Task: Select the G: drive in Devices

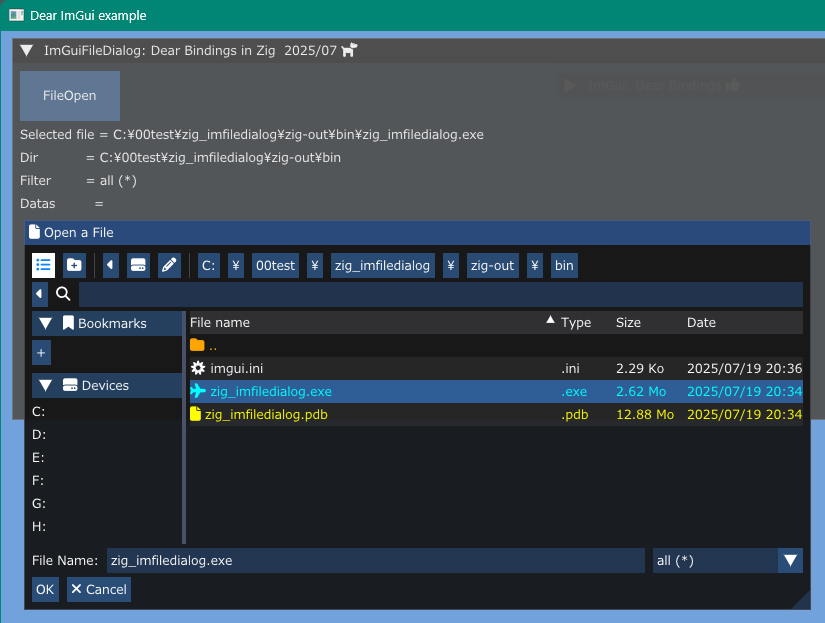Action: tap(39, 504)
